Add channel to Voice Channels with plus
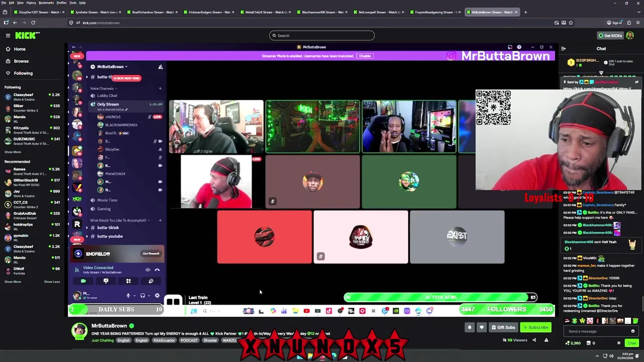The image size is (644, 362). tap(160, 88)
